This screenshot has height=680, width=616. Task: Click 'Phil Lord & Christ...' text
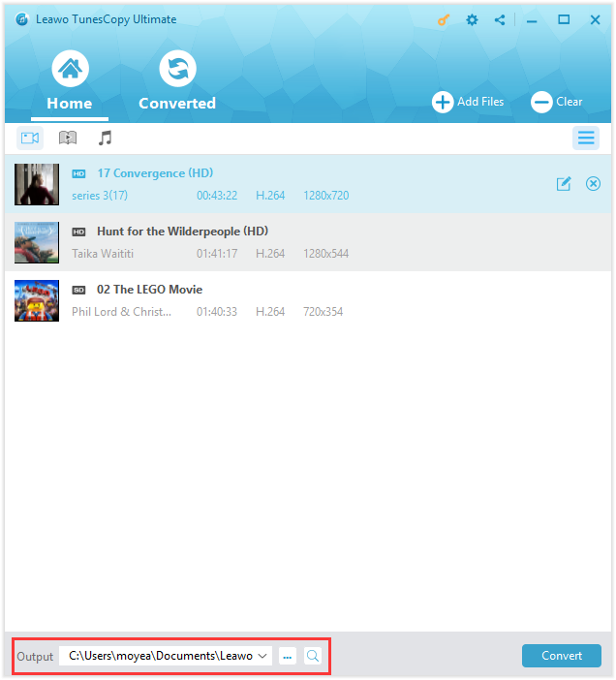click(121, 312)
